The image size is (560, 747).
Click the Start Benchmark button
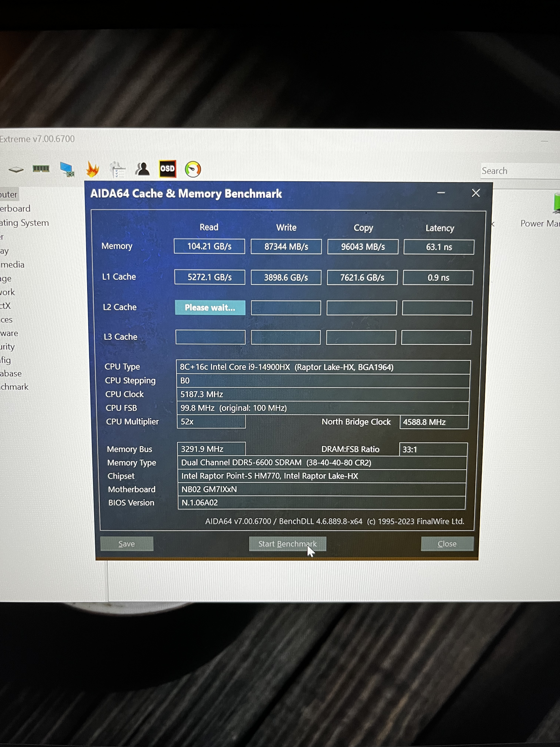(x=288, y=544)
